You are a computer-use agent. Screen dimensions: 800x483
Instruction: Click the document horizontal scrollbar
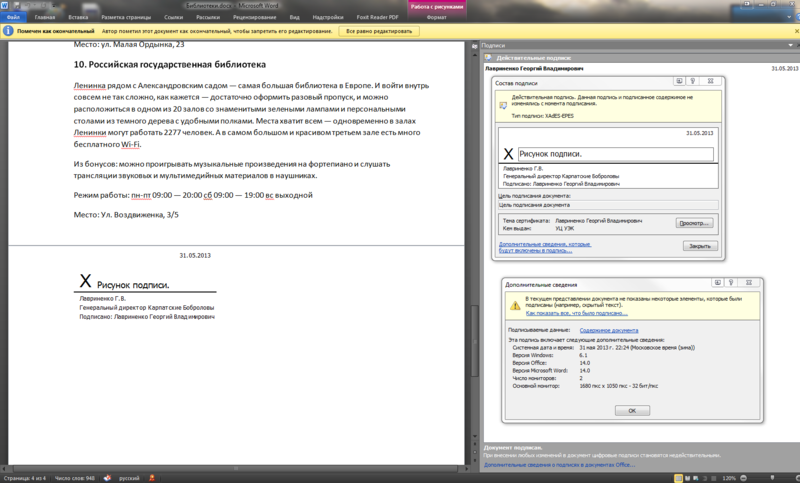tap(235, 468)
